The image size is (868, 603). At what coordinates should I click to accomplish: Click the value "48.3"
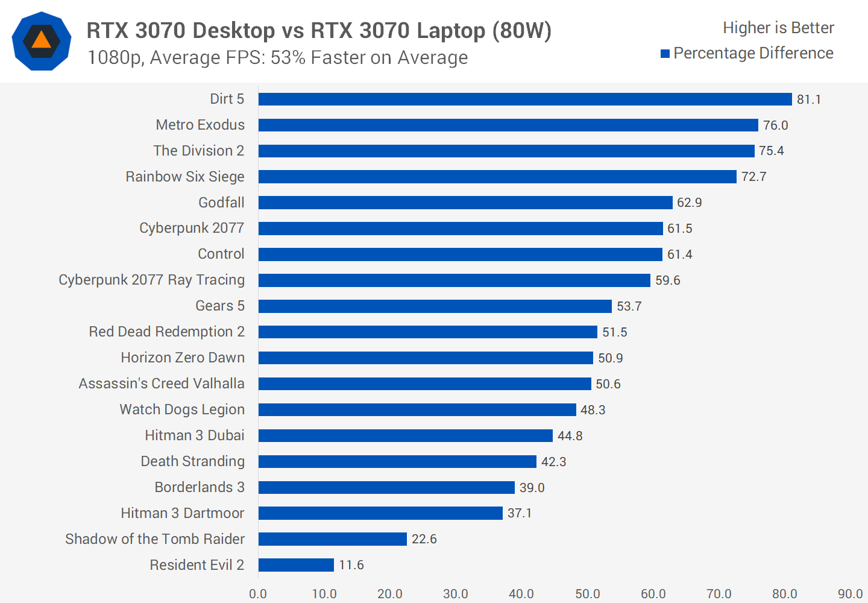593,410
